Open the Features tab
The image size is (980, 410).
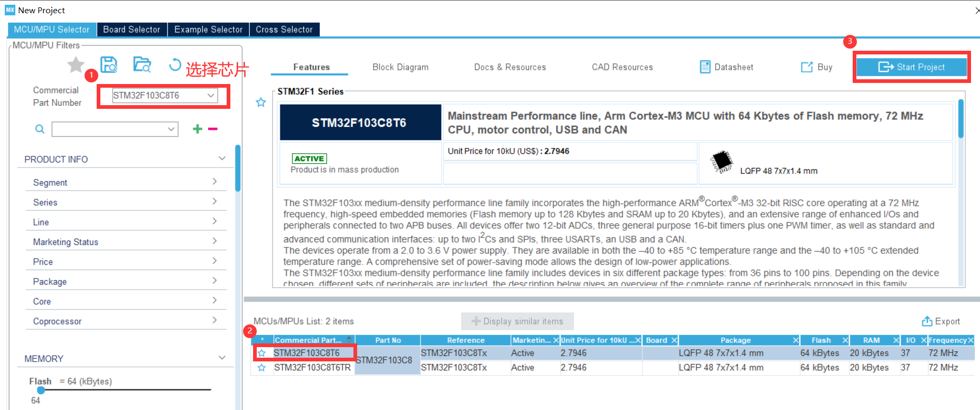[x=311, y=67]
